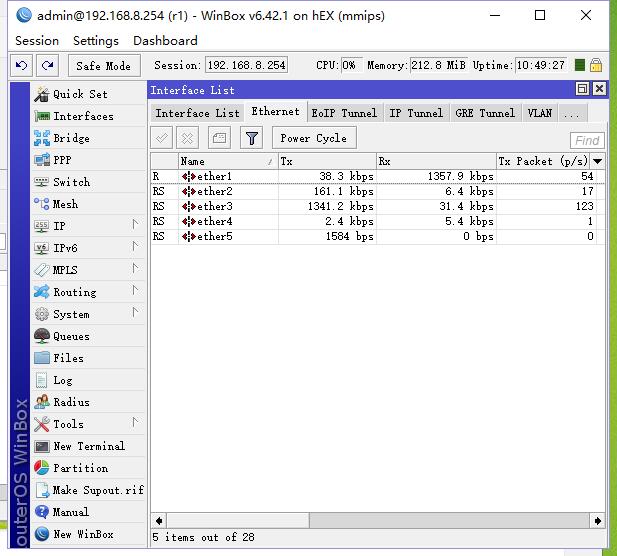The height and width of the screenshot is (556, 617).
Task: Click the horizontal scrollbar left arrow
Action: [x=159, y=521]
